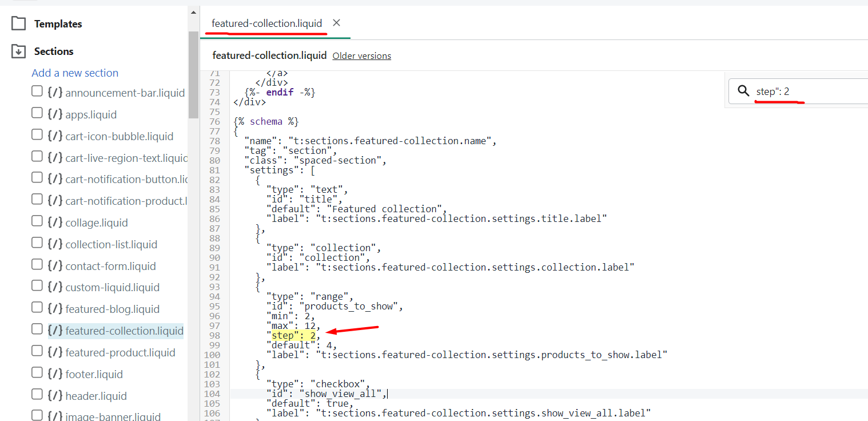Click the "default": "Featured collection" line
The image size is (868, 421).
coord(357,209)
